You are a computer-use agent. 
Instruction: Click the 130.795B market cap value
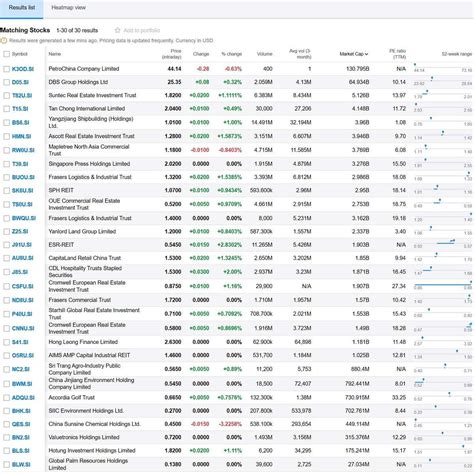click(357, 69)
